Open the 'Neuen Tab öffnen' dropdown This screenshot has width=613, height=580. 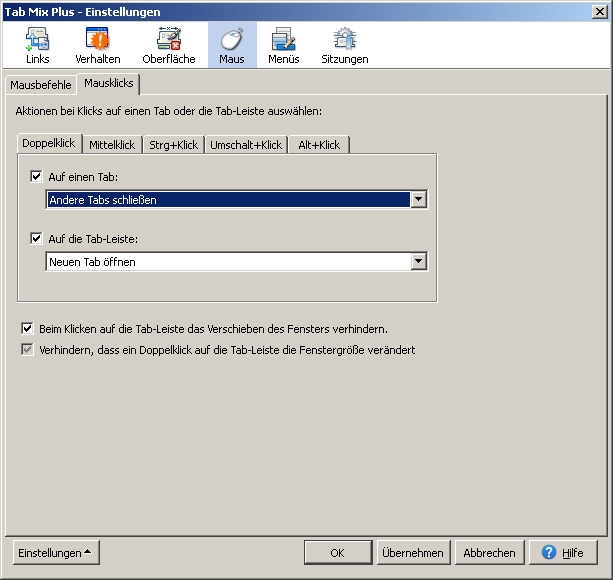pos(237,261)
